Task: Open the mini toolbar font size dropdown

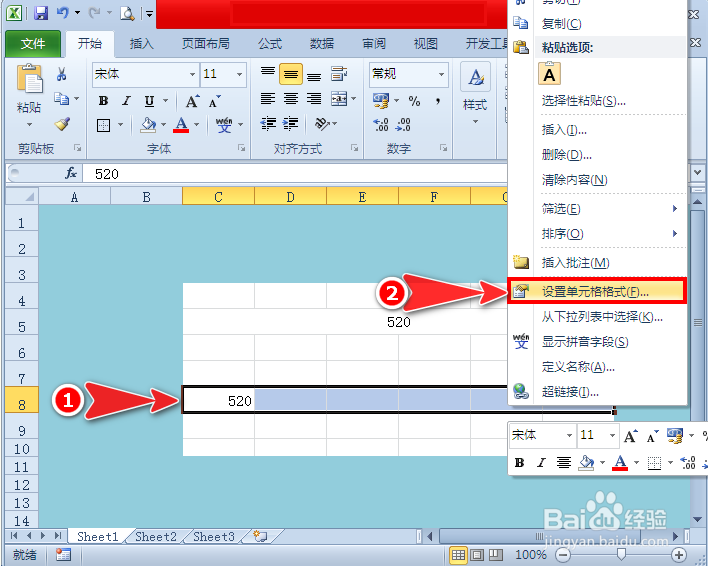Action: tap(612, 435)
